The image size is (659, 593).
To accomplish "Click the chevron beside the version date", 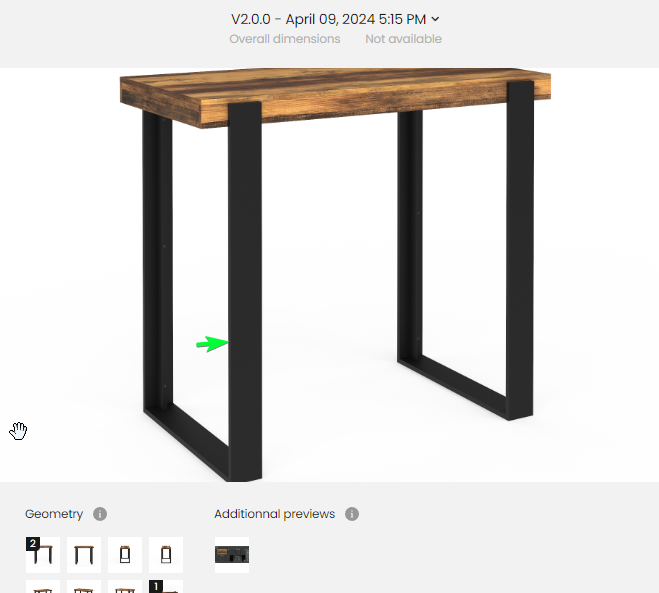I will pyautogui.click(x=435, y=19).
